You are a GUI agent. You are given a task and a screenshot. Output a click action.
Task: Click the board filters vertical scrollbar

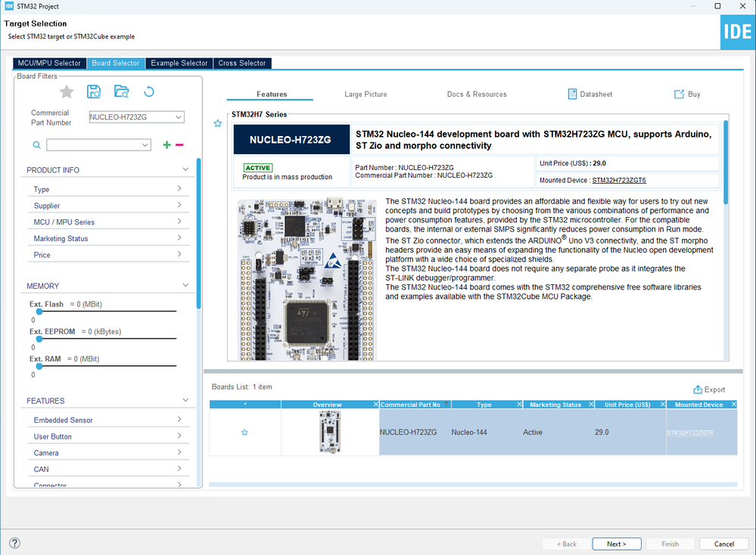click(198, 234)
